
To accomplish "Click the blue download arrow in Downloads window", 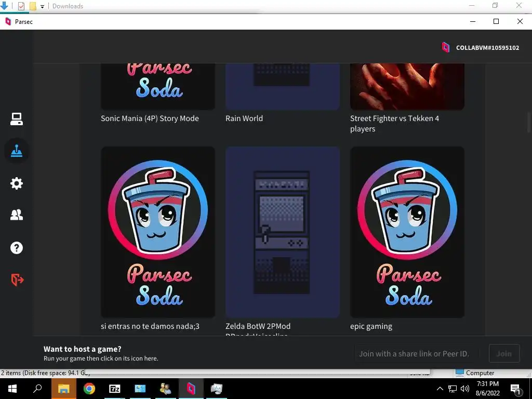I will coord(4,5).
